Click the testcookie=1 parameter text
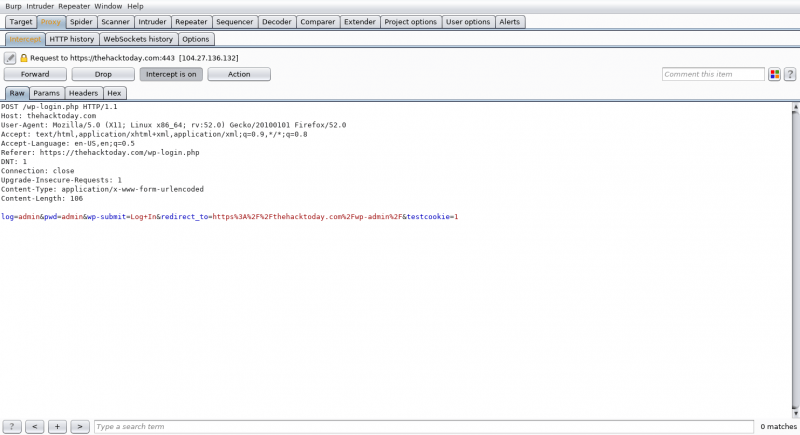 [433, 217]
